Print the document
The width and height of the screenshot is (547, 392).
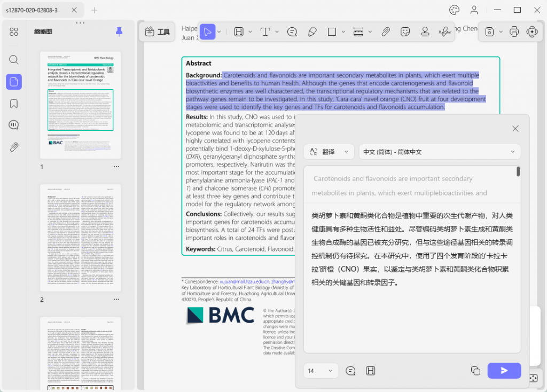514,32
